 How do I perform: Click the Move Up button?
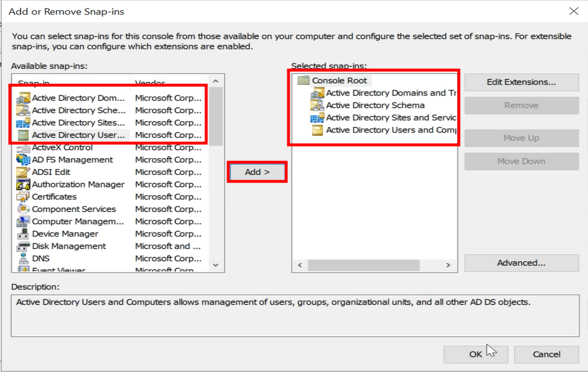521,138
